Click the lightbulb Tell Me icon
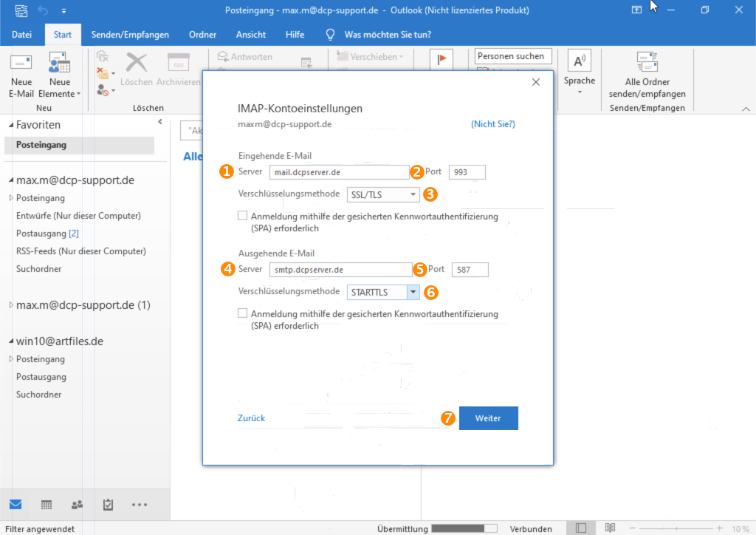This screenshot has width=756, height=535. (330, 34)
